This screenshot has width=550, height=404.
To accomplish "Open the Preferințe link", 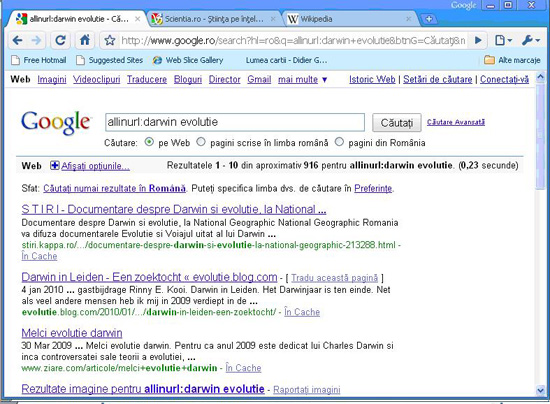I will pos(373,189).
